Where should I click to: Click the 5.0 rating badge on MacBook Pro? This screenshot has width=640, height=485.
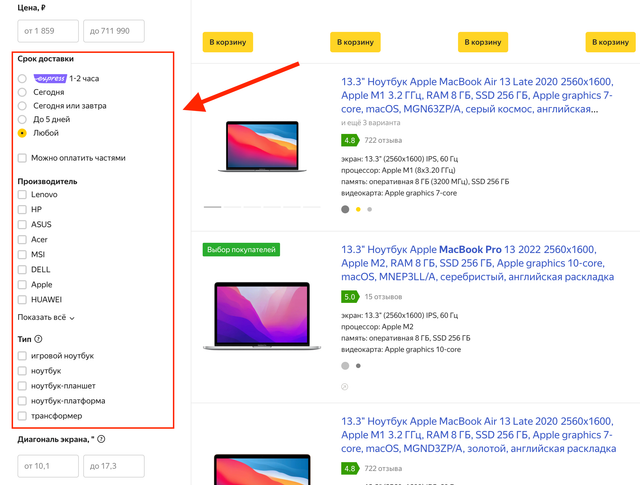[x=350, y=297]
